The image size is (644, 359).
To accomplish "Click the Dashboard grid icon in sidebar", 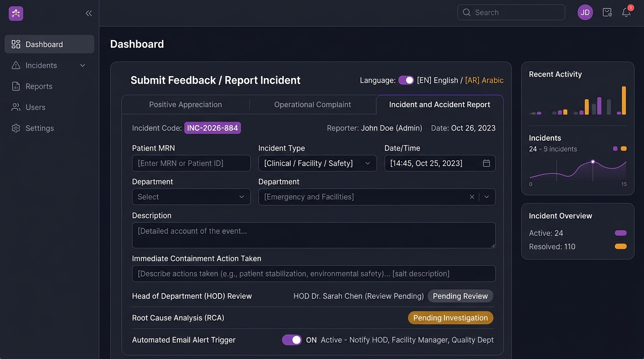I will [16, 44].
